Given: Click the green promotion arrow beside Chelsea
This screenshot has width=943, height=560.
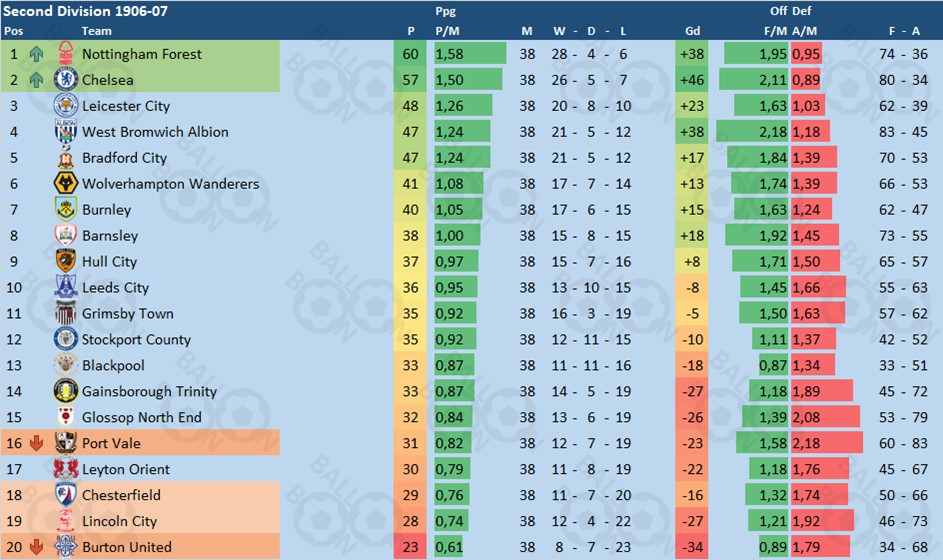Looking at the screenshot, I should click(x=37, y=79).
